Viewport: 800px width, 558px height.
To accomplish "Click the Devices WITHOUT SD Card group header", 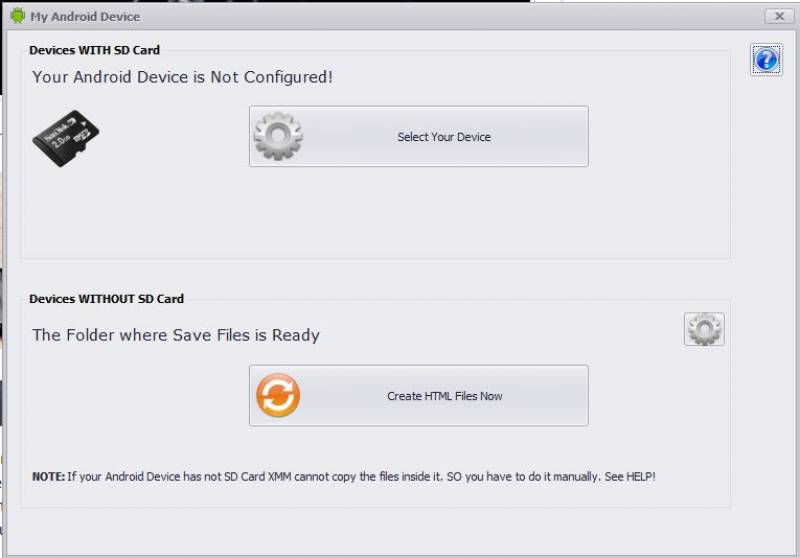I will pos(106,299).
